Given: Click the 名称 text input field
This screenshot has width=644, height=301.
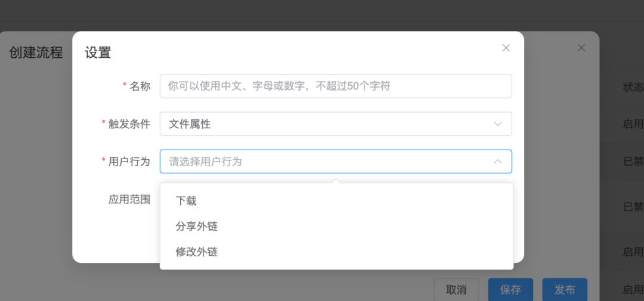Looking at the screenshot, I should click(335, 86).
